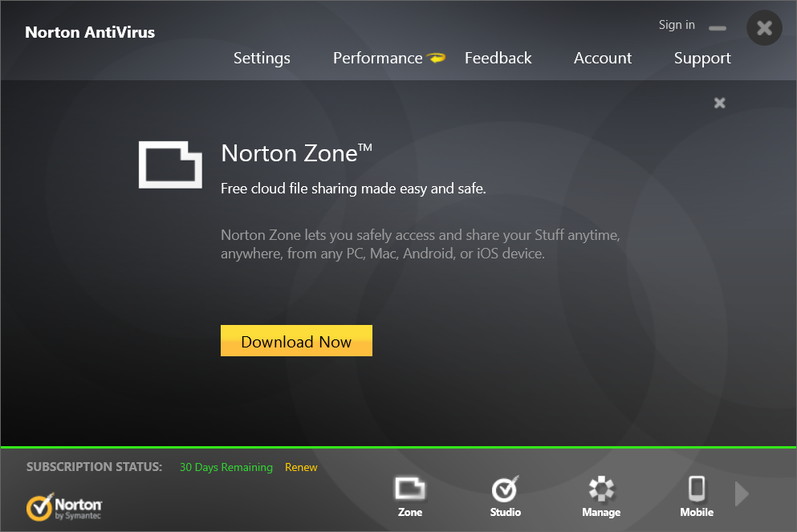Click the 'Norton Zone lets you safely' description

click(x=421, y=244)
